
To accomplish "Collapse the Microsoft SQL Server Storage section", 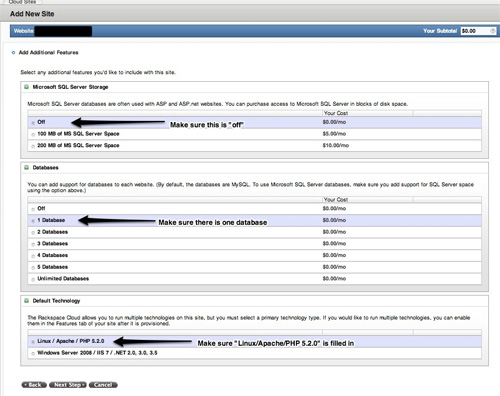I will pos(26,87).
